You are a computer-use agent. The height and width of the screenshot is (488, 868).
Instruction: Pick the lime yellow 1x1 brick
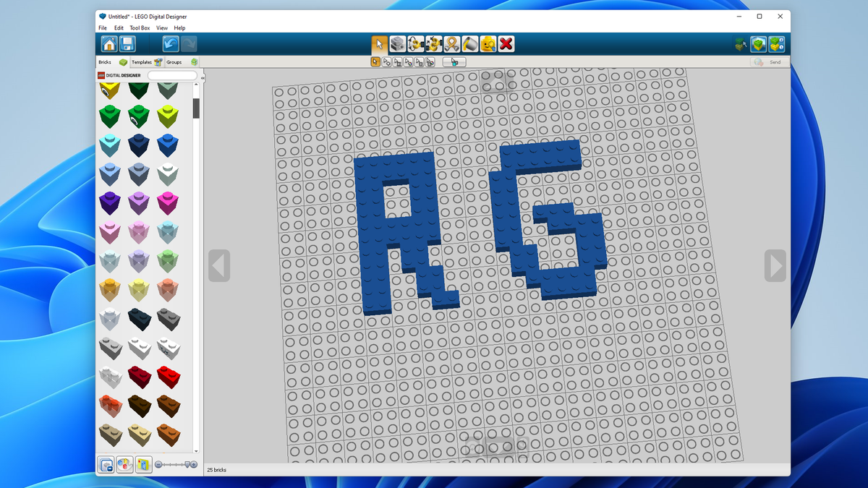click(x=168, y=115)
